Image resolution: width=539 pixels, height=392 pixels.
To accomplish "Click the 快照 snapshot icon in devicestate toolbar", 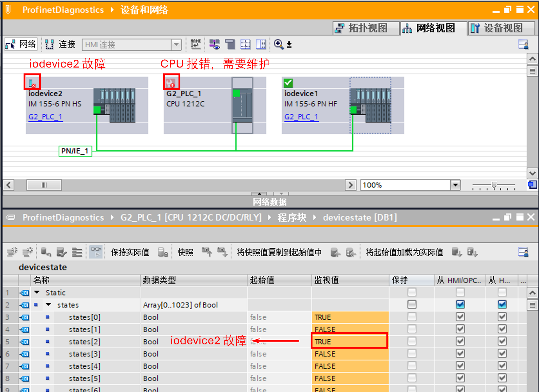I will [185, 252].
